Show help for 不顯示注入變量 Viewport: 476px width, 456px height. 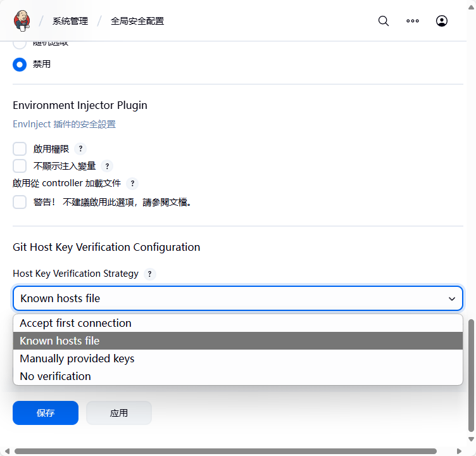[107, 166]
